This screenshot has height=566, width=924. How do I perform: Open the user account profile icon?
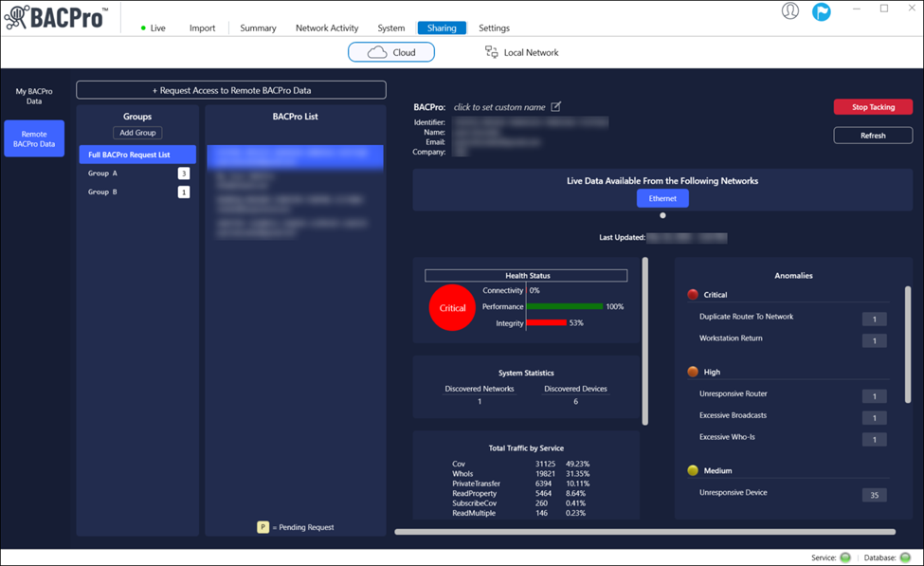(x=790, y=10)
